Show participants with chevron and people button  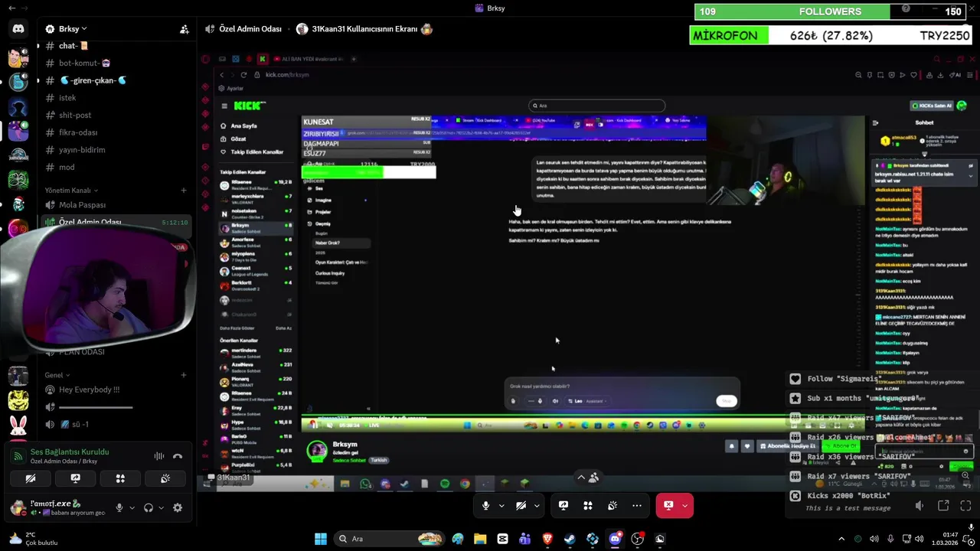click(x=587, y=478)
